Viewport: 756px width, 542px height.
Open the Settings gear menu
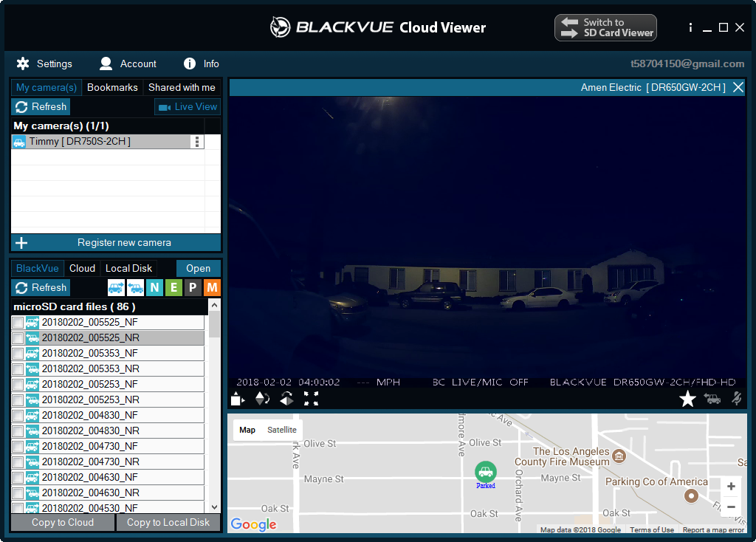[44, 64]
